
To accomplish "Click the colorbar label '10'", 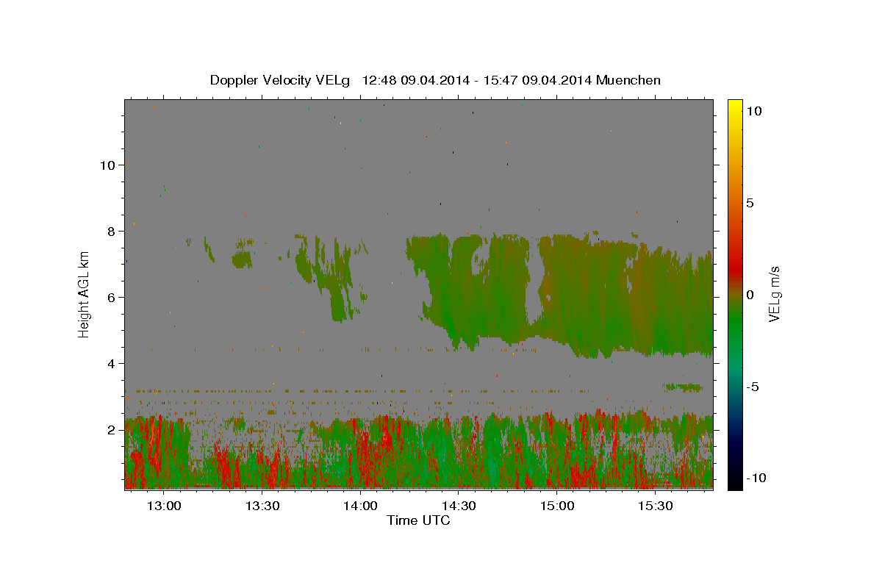I will pos(753,111).
